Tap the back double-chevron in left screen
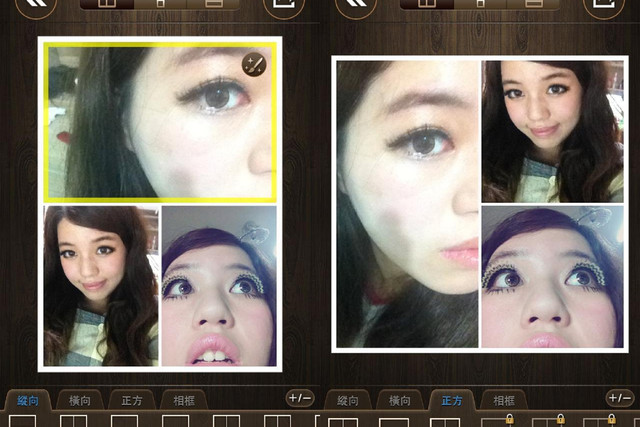 [36, 5]
